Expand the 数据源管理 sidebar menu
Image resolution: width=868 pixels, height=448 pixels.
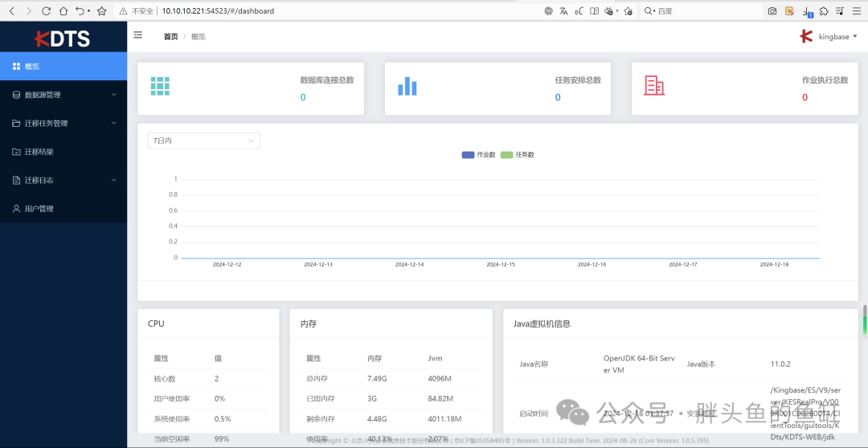(63, 95)
